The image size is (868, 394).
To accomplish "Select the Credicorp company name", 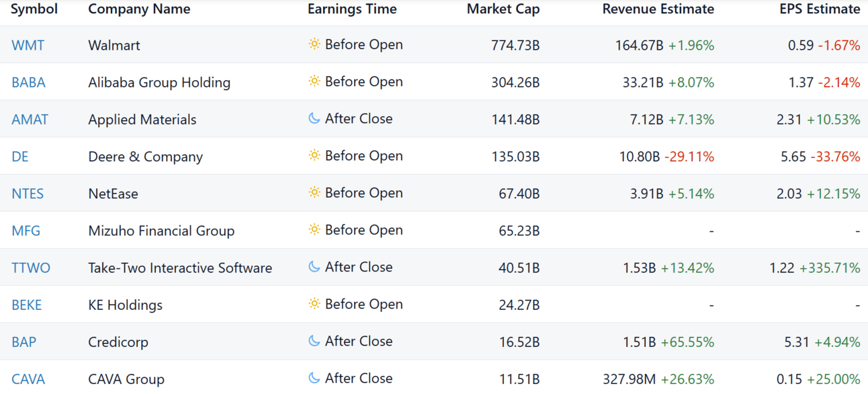I will [x=118, y=342].
